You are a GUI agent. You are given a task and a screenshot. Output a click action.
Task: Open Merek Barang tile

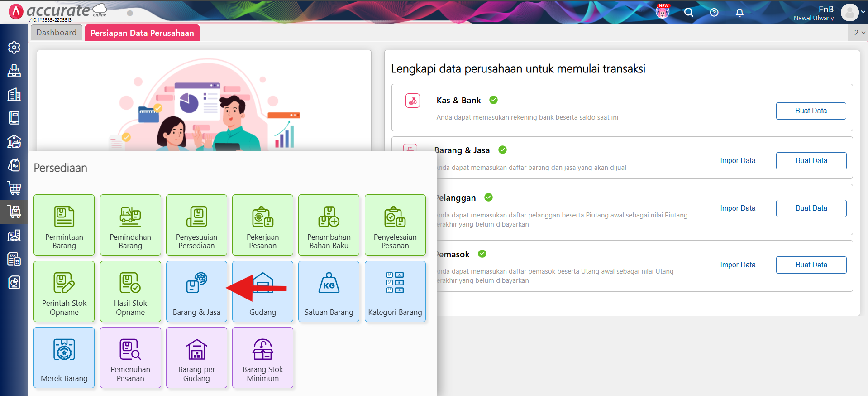click(64, 357)
